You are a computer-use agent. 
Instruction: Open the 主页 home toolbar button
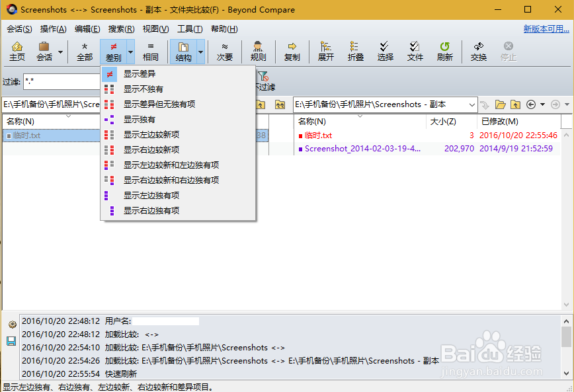tap(17, 52)
